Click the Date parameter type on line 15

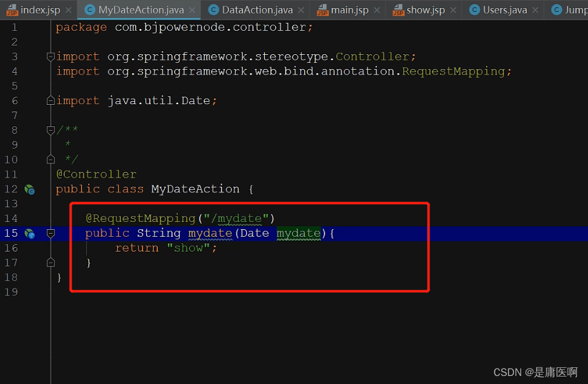tap(254, 233)
